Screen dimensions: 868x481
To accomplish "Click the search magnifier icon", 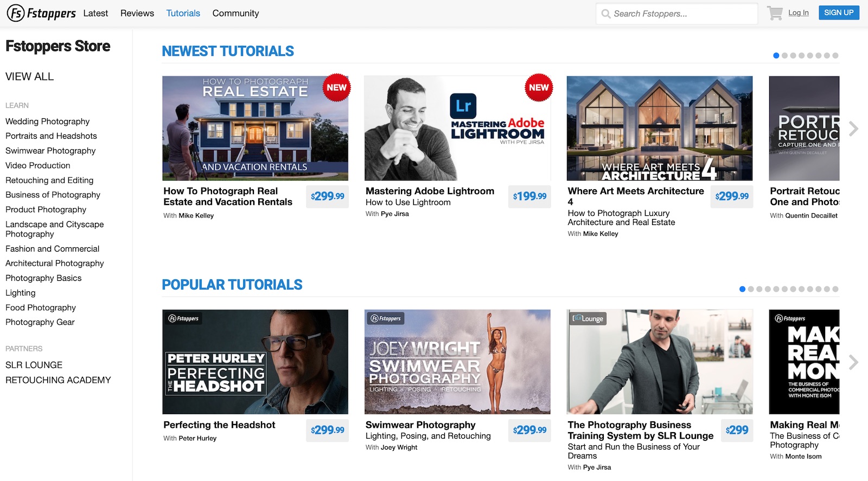I will [x=605, y=14].
